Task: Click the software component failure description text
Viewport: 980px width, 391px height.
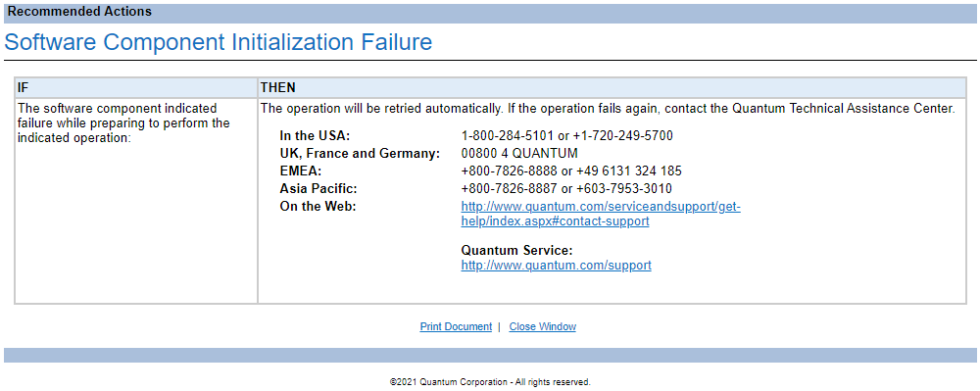Action: (x=123, y=123)
